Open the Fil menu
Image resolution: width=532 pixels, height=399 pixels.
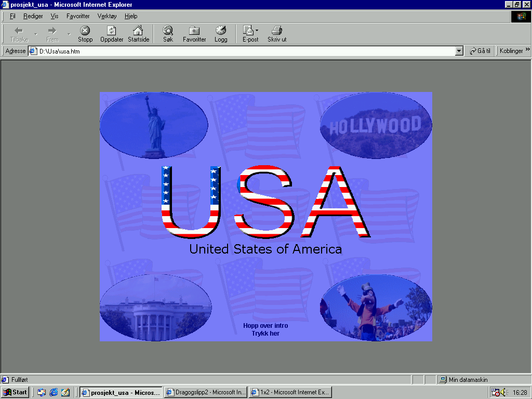(12, 16)
